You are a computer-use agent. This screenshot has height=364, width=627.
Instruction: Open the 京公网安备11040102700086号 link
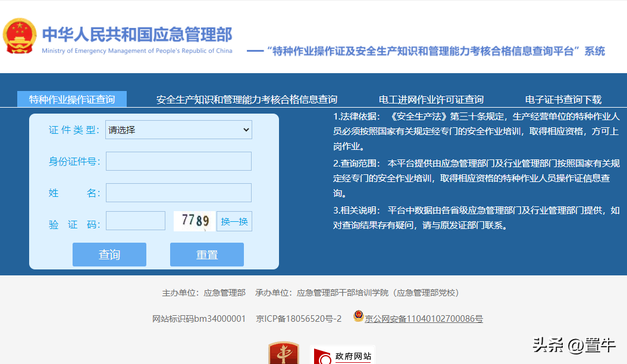pyautogui.click(x=424, y=319)
